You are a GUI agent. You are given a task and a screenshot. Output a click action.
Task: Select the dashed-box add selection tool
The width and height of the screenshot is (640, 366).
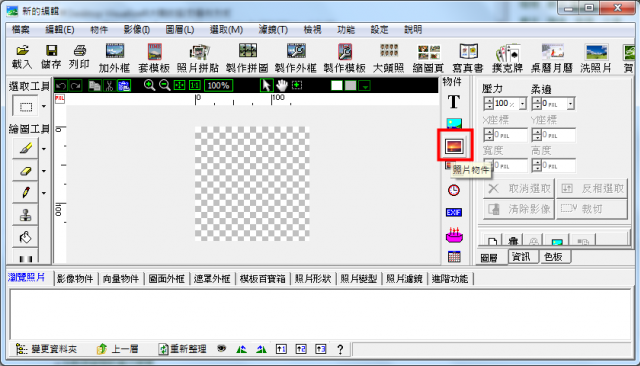pos(297,85)
